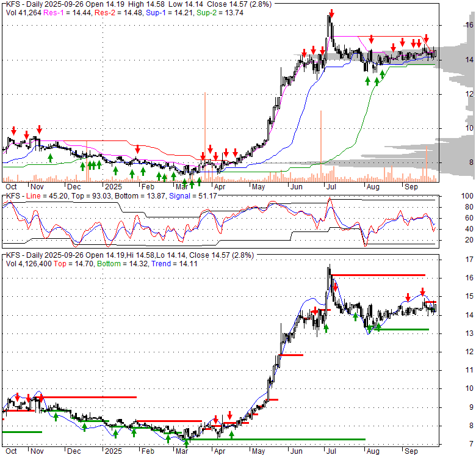Select the Feb label on lower chart time axis
The image size is (476, 455).
click(148, 451)
